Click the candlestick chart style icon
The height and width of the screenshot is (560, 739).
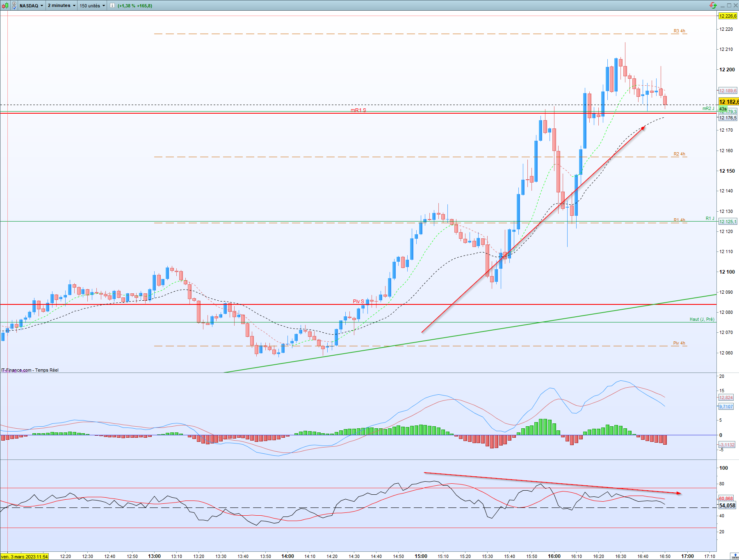tap(5, 6)
